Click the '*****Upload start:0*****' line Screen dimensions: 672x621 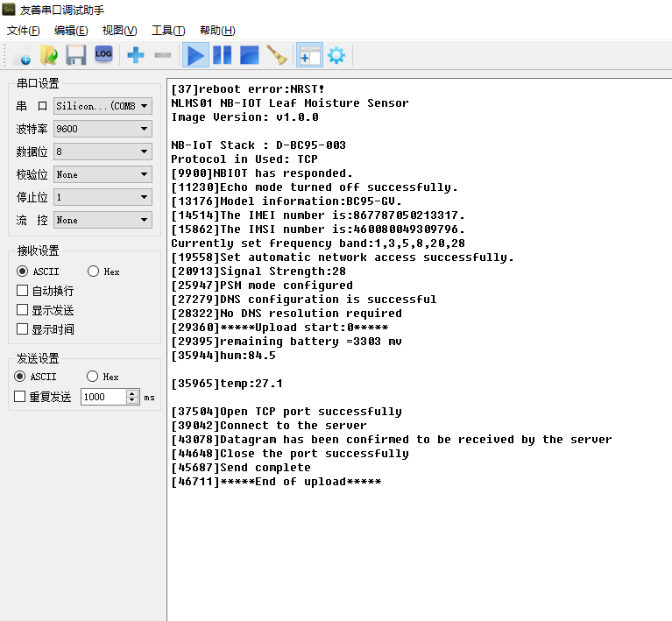(279, 327)
